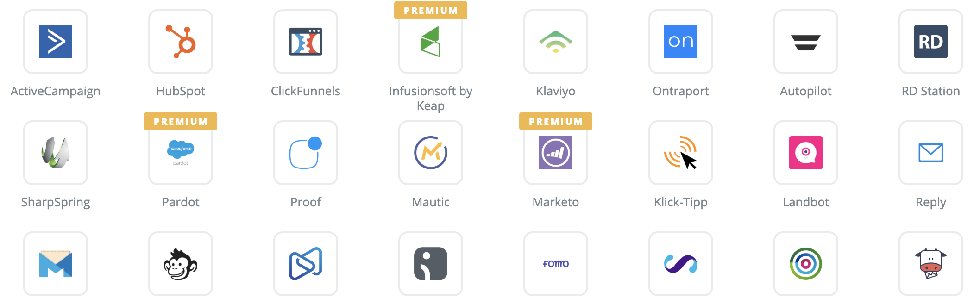
Task: Choose the ClickFunnels app icon
Action: point(306,42)
